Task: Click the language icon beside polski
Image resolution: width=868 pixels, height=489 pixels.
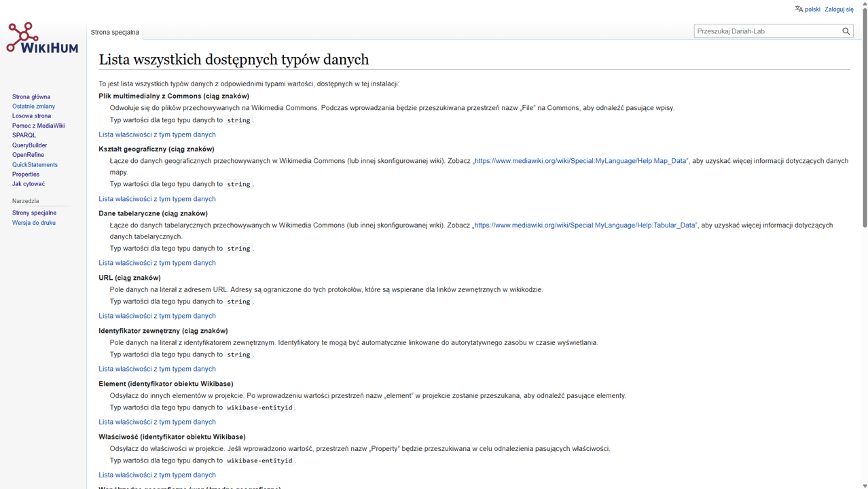Action: (x=799, y=9)
